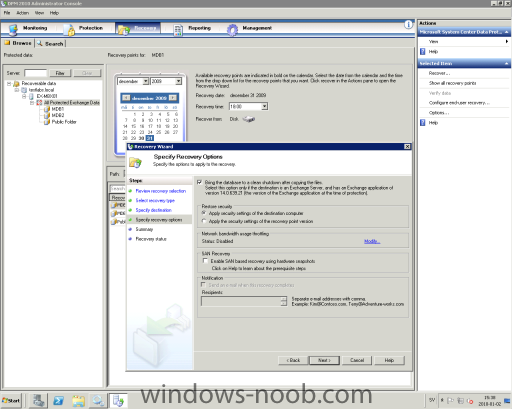
Task: Open the Management gear icon
Action: click(x=232, y=30)
